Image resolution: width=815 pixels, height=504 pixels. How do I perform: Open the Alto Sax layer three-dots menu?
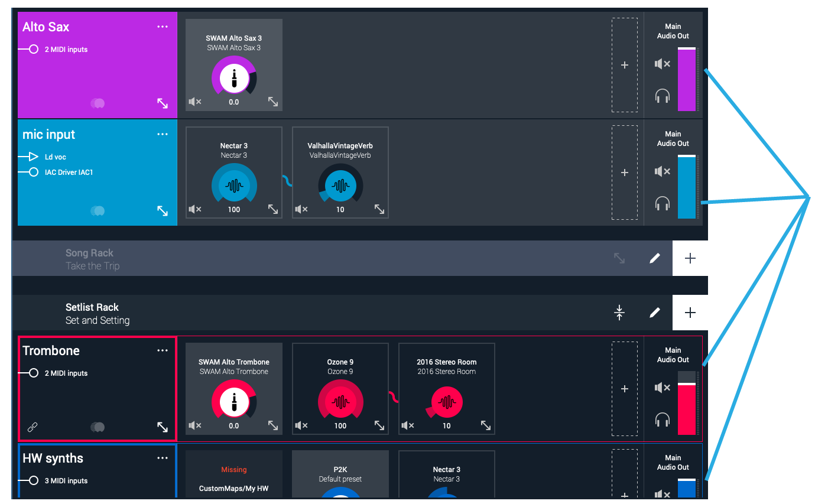[x=163, y=27]
